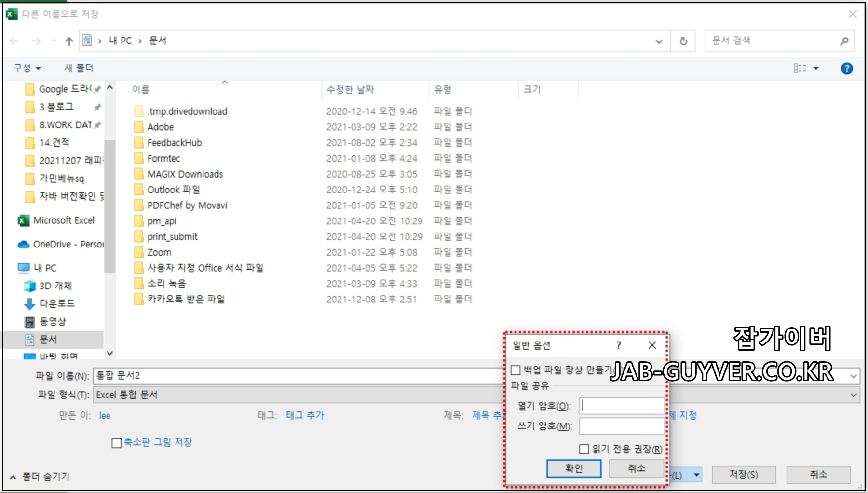Go up one folder level
This screenshot has height=493, width=868.
click(69, 41)
